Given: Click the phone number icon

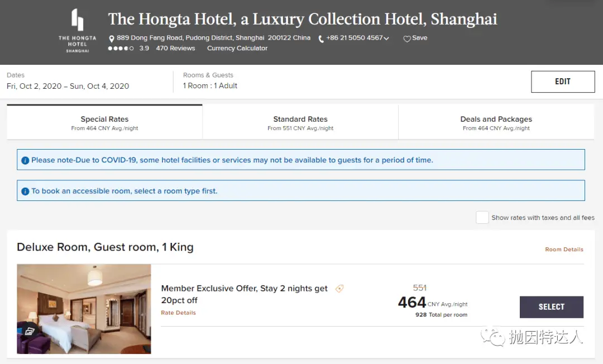Looking at the screenshot, I should 321,39.
